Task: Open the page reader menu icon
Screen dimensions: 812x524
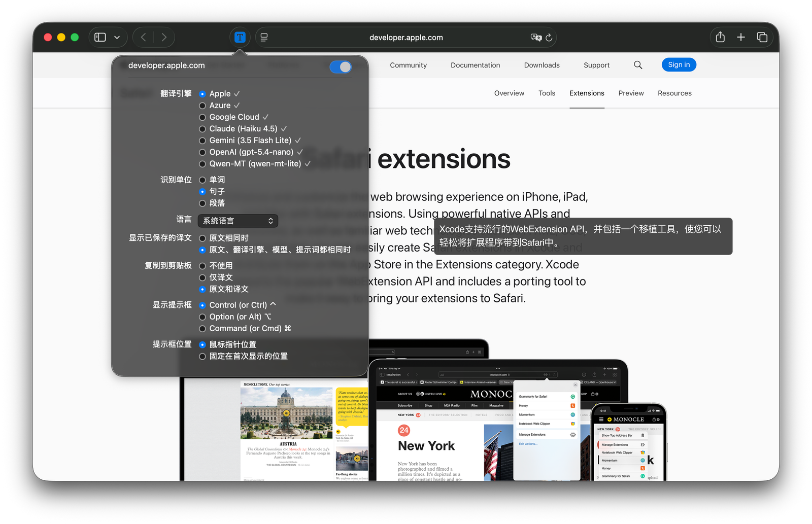Action: tap(264, 37)
